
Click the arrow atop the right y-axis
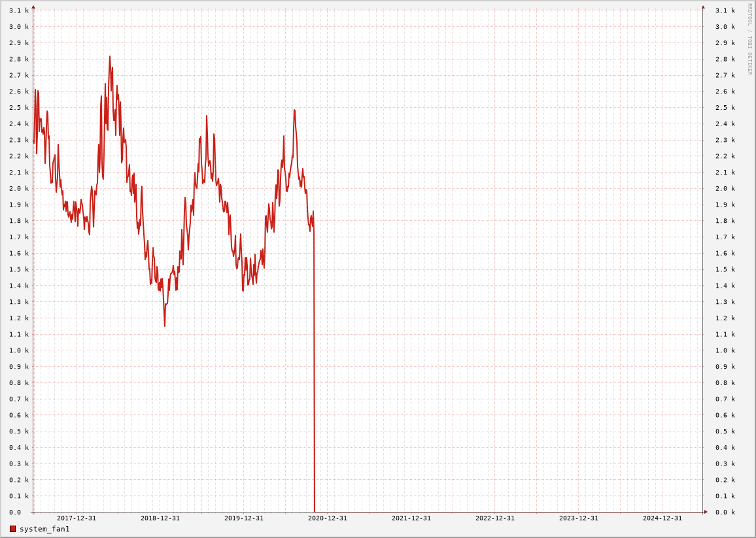(x=703, y=7)
